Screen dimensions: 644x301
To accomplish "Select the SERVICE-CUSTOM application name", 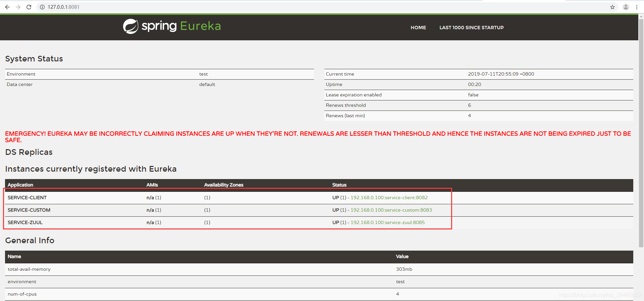I will (x=29, y=210).
